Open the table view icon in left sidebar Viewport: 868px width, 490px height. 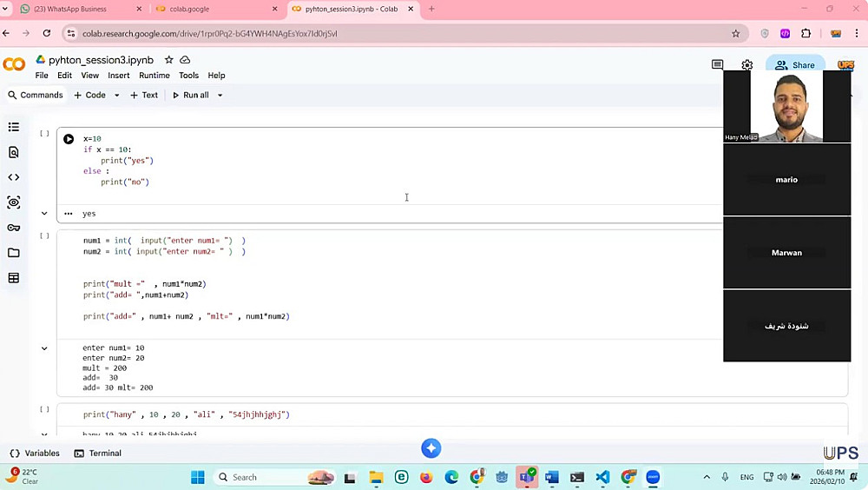tap(14, 278)
